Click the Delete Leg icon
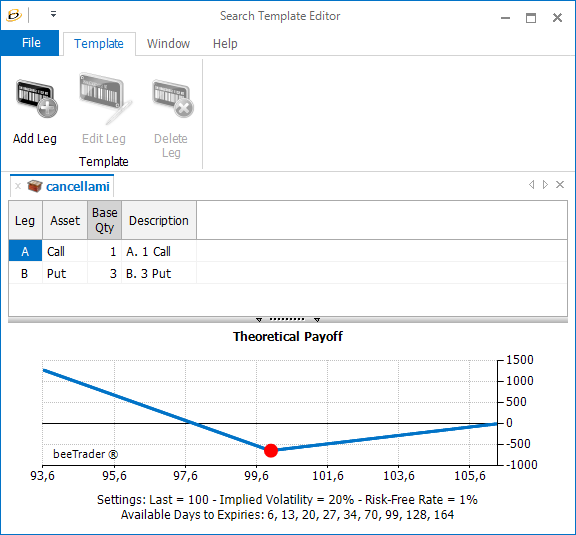 (x=172, y=98)
